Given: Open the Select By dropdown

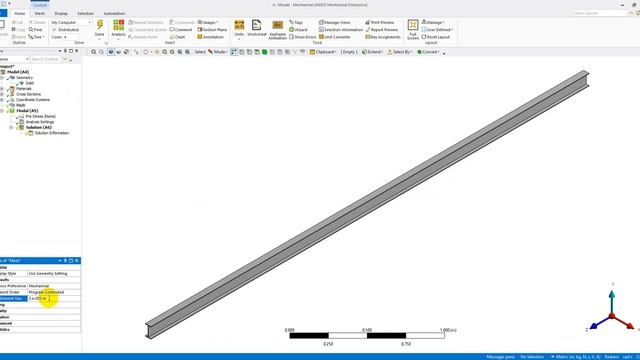Looking at the screenshot, I should [x=399, y=52].
